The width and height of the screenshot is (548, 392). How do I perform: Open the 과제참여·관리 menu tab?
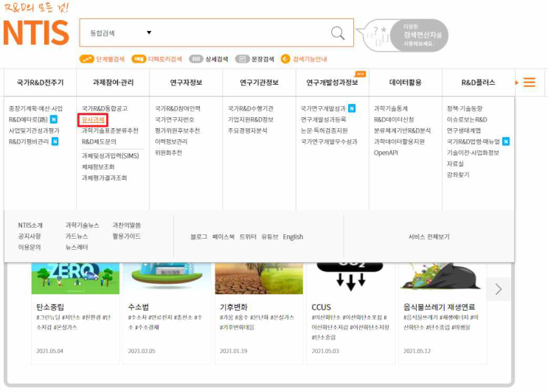tap(113, 83)
